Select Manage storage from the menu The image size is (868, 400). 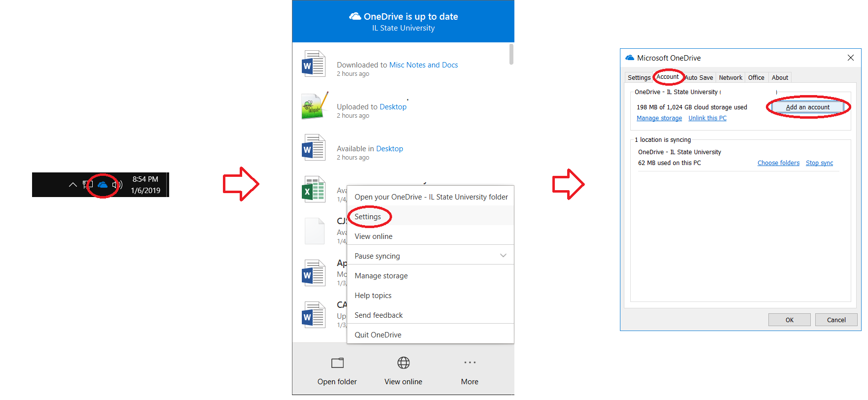coord(431,275)
